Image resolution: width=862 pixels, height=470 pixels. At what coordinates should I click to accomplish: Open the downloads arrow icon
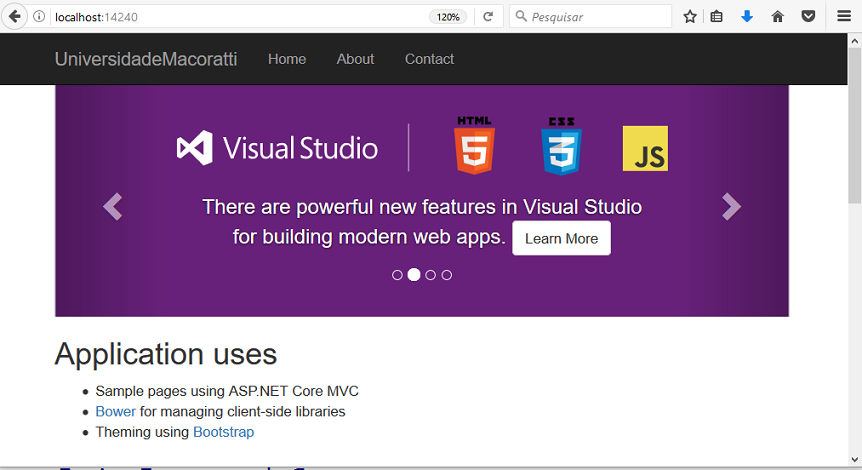pyautogui.click(x=747, y=16)
